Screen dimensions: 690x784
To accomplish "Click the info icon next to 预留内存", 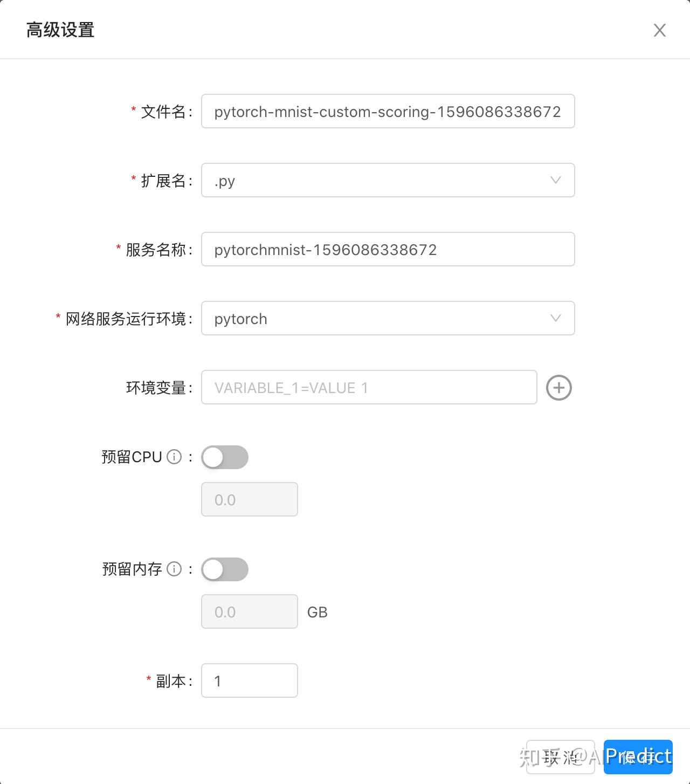I will 174,569.
